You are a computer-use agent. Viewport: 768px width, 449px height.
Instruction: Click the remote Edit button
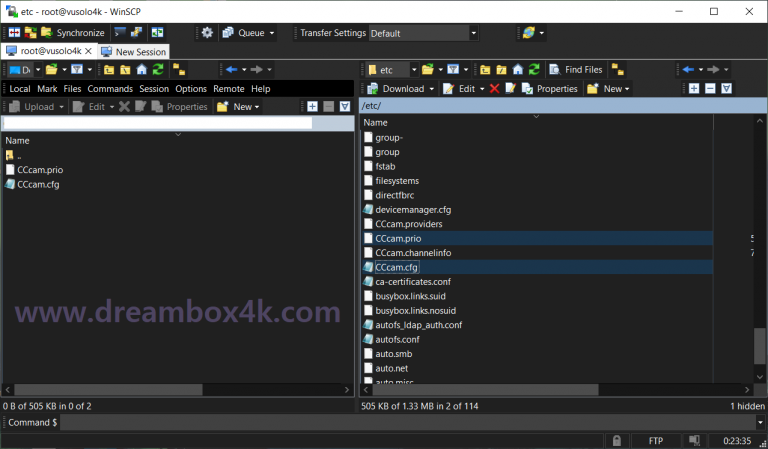[x=459, y=89]
